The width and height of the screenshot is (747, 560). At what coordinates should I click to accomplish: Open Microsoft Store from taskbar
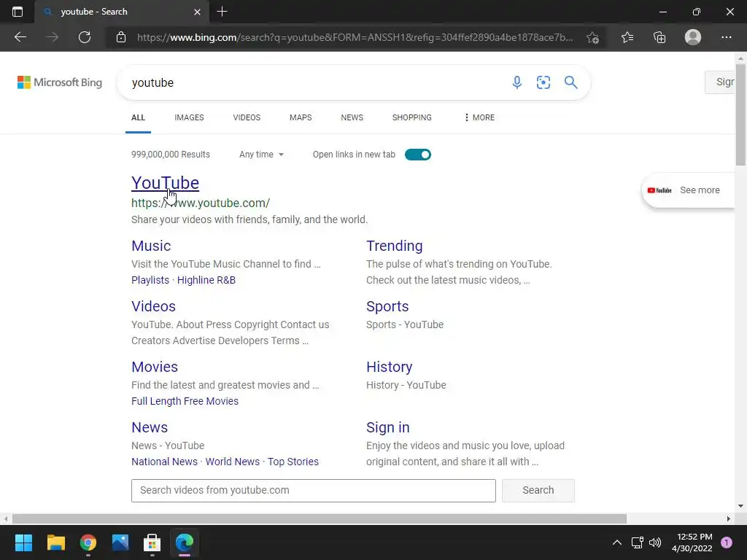(x=152, y=542)
